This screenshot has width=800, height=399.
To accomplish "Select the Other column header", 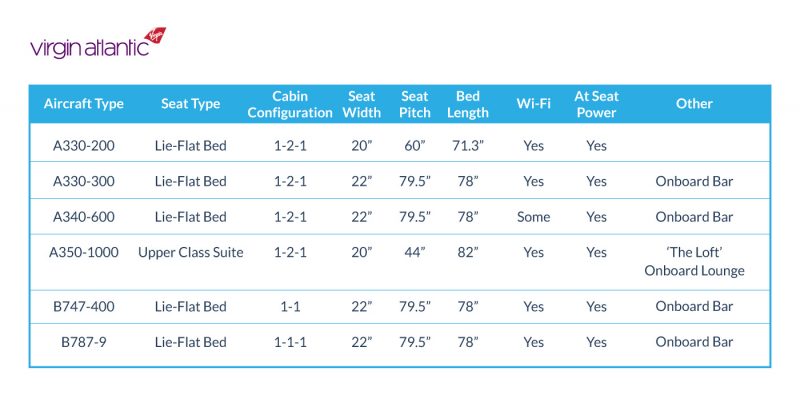I will (x=694, y=104).
